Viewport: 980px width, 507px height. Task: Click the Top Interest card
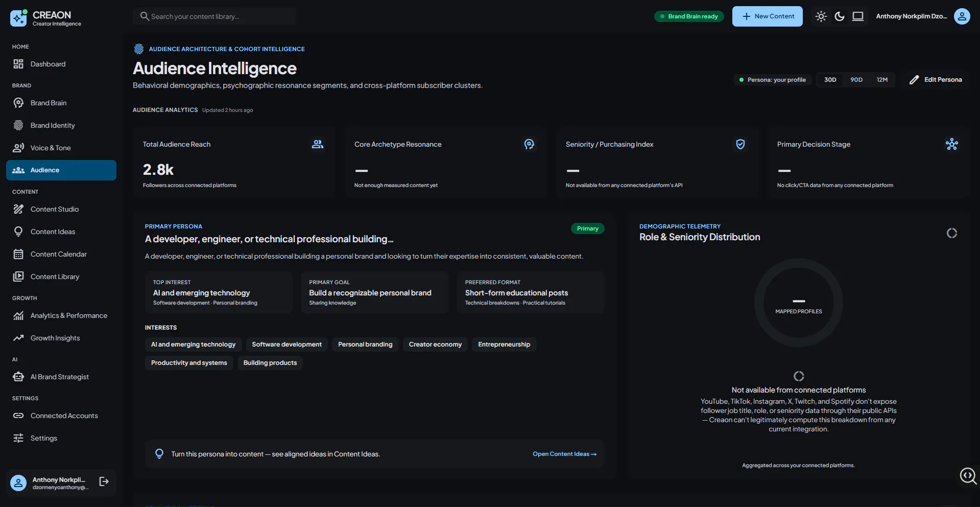tap(219, 292)
